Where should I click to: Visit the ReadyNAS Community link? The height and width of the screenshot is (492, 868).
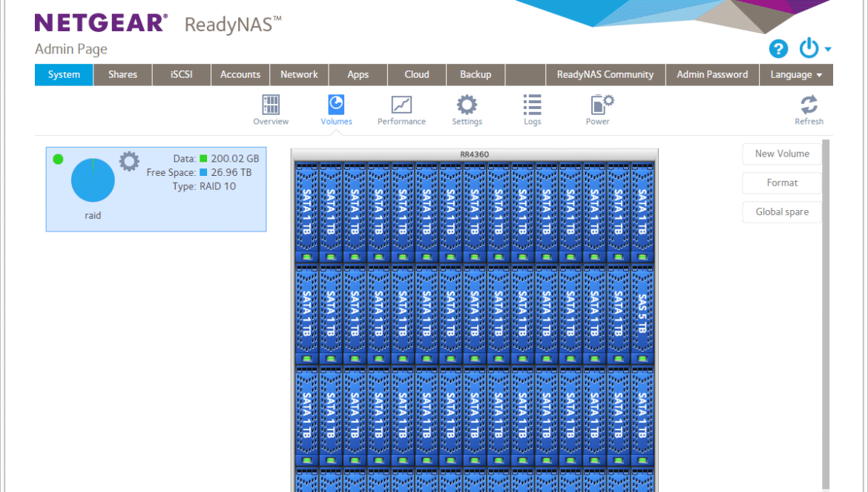(605, 75)
